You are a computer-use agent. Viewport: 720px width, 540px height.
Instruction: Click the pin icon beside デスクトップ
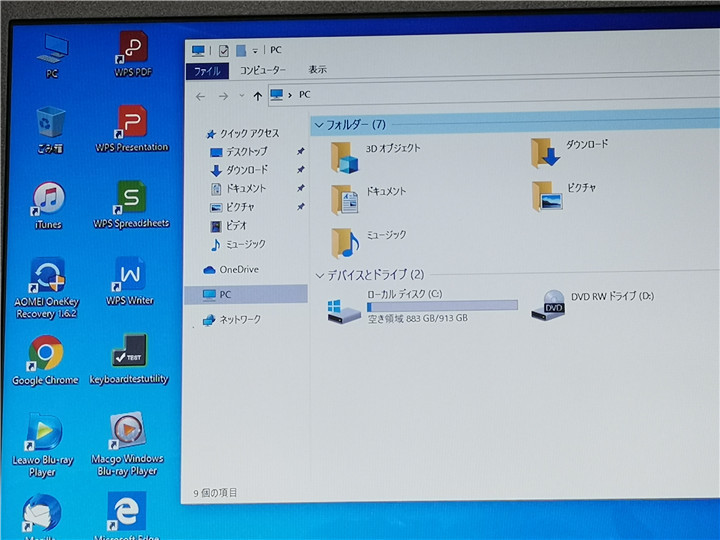(300, 151)
